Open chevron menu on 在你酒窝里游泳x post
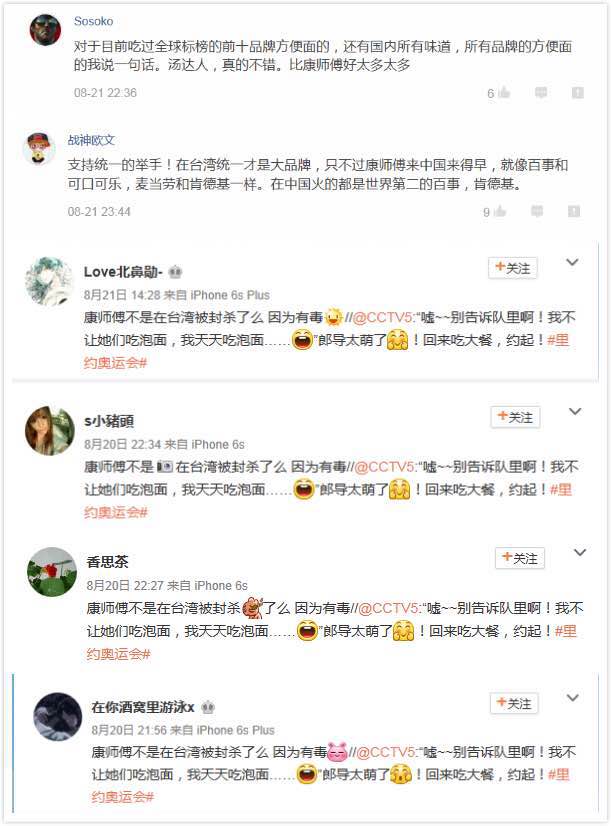The image size is (611, 826). [x=573, y=698]
